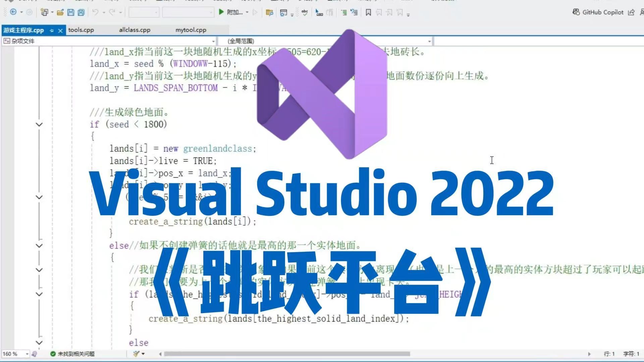This screenshot has width=644, height=362.
Task: Toggle a bookmark with the bookmark icon
Action: [368, 12]
